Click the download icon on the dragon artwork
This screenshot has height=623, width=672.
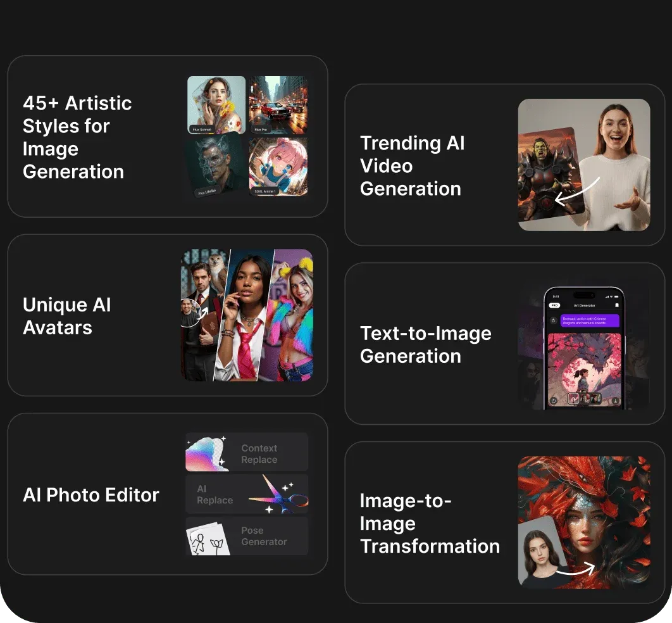tap(615, 400)
